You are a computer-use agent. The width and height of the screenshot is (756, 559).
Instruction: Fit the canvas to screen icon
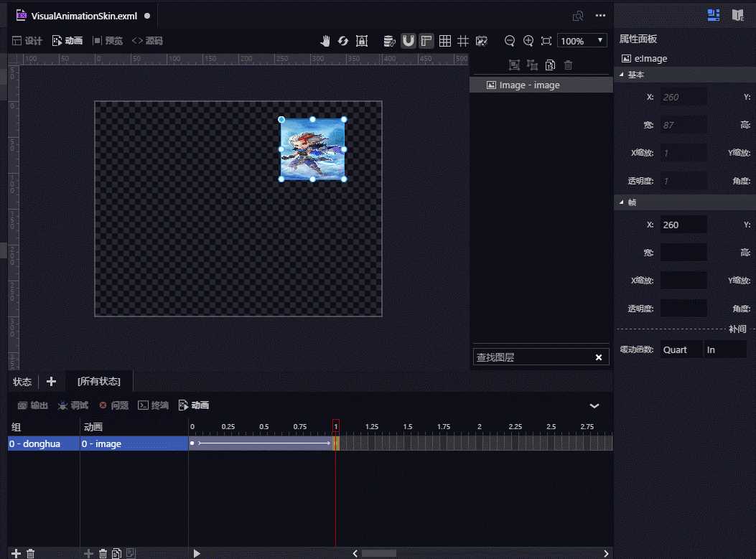[546, 41]
